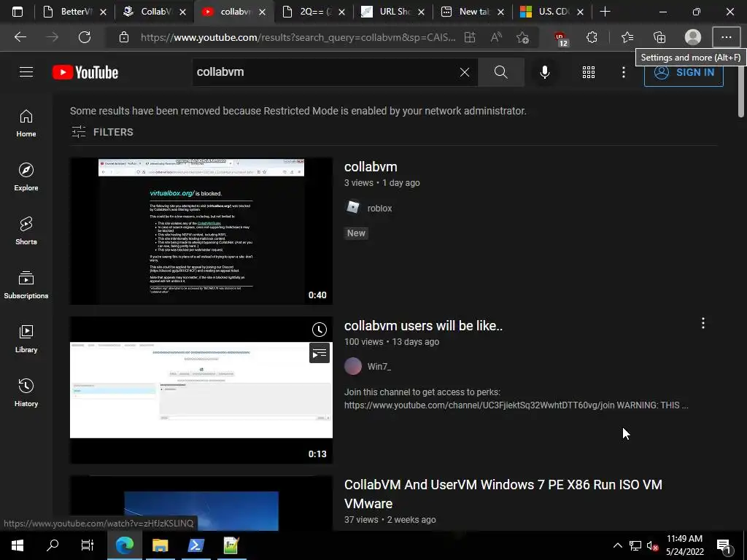This screenshot has height=560, width=747.
Task: Expand the search FILTERS panel
Action: pyautogui.click(x=102, y=132)
